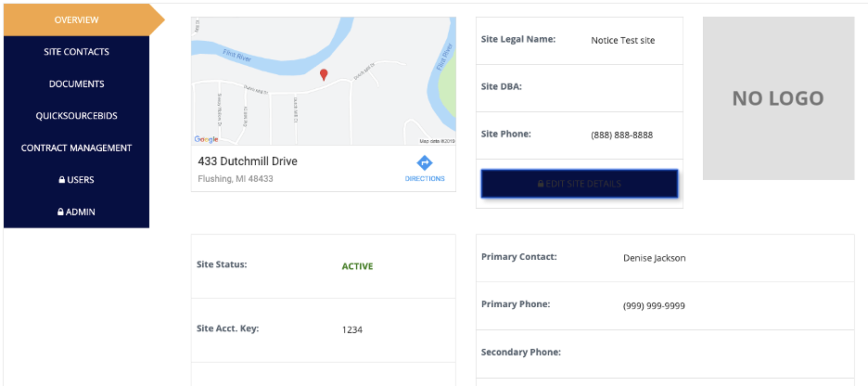Click the No Logo placeholder image
The width and height of the screenshot is (868, 386).
click(x=778, y=98)
